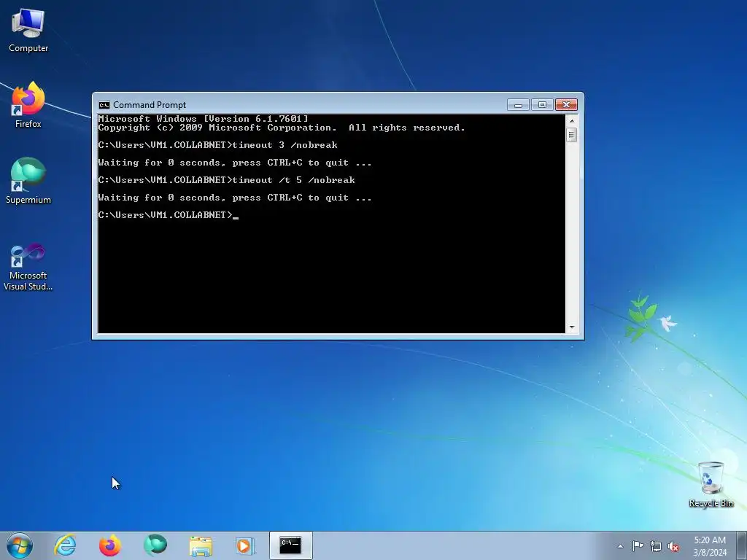Click the Copyright 2009 Microsoft Corporation line

coord(282,128)
